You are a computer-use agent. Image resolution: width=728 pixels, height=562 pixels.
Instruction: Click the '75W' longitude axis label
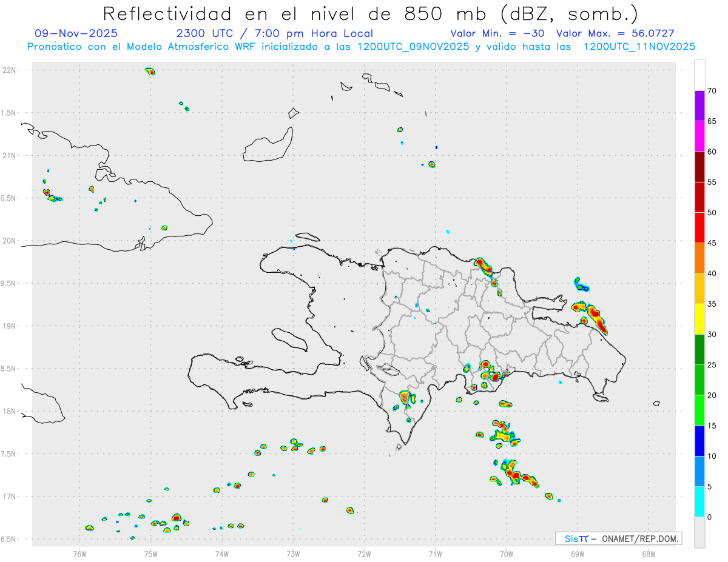tap(150, 553)
